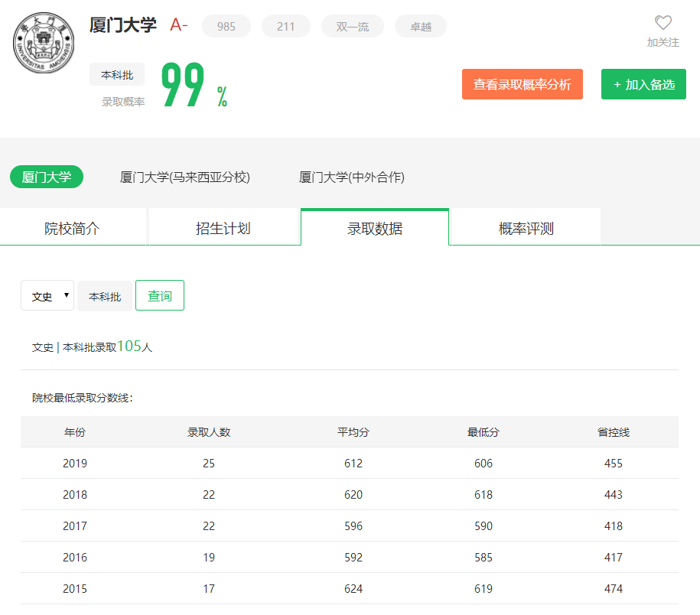
Task: Click provincial line 455 in 2019 row
Action: (614, 464)
